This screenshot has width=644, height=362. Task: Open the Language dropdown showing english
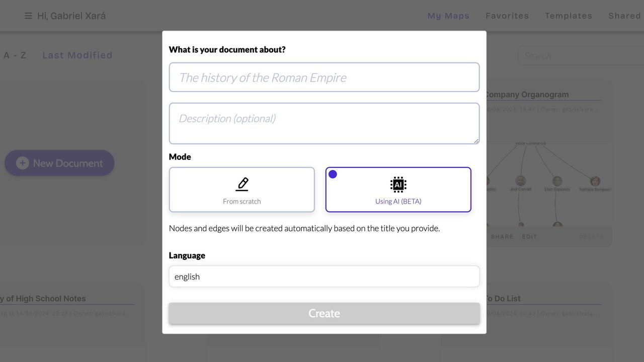[324, 277]
